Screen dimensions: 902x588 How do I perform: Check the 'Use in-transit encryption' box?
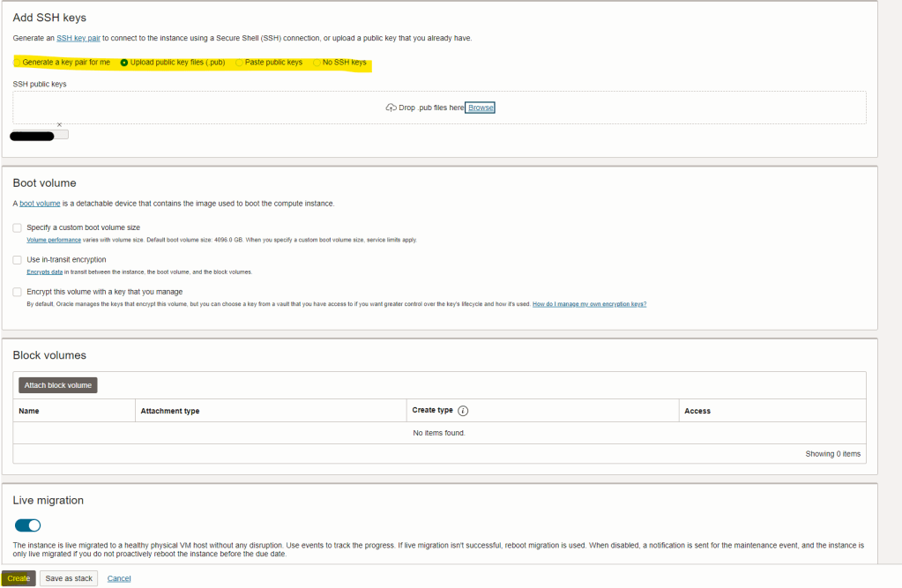pyautogui.click(x=18, y=260)
